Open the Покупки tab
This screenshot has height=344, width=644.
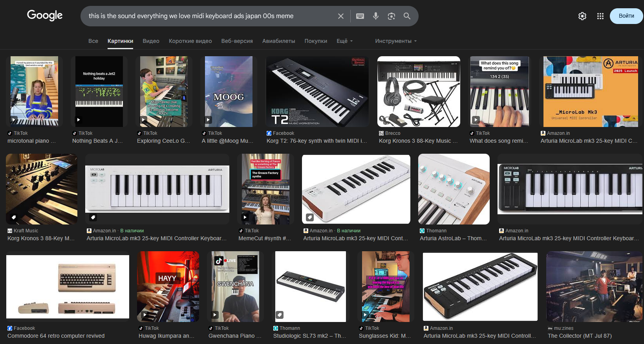[316, 41]
